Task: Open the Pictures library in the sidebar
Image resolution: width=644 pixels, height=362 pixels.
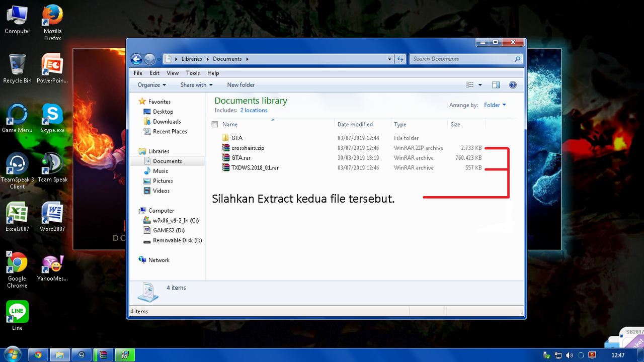Action: [163, 181]
